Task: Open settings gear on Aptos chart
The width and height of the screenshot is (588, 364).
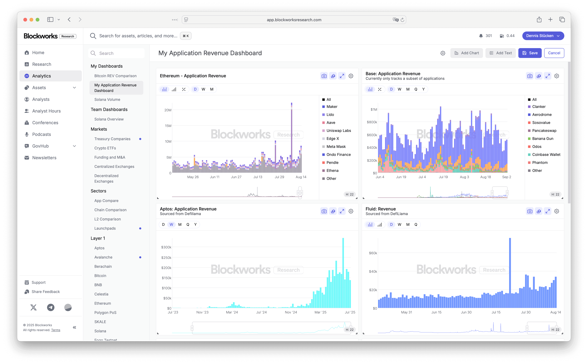Action: click(351, 211)
